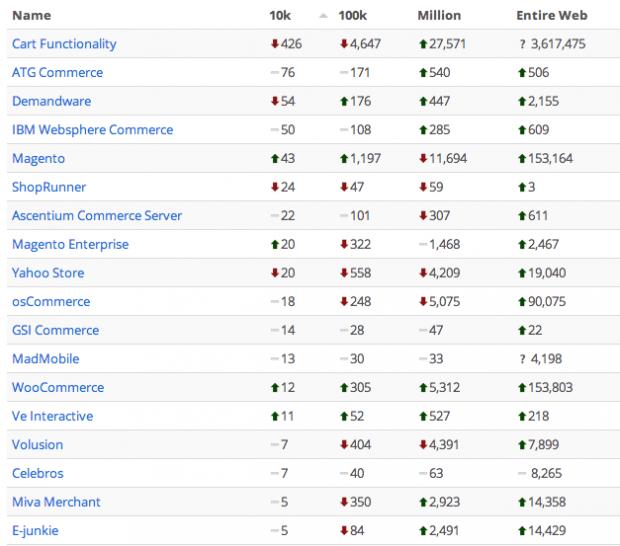
Task: Open the Demandware link
Action: (51, 101)
